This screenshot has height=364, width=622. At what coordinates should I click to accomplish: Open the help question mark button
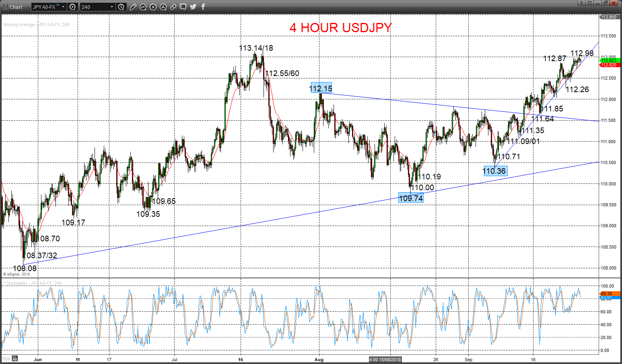coord(581,3)
